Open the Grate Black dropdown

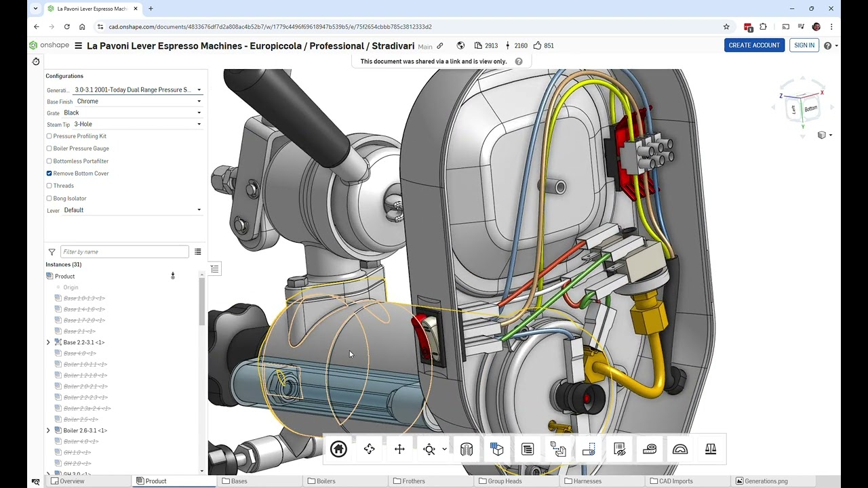pos(132,113)
